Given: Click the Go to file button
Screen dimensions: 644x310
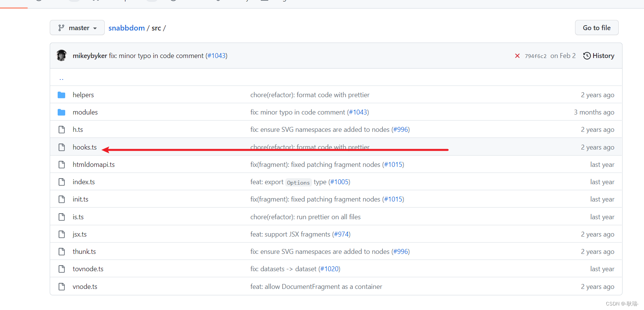Looking at the screenshot, I should (x=597, y=28).
